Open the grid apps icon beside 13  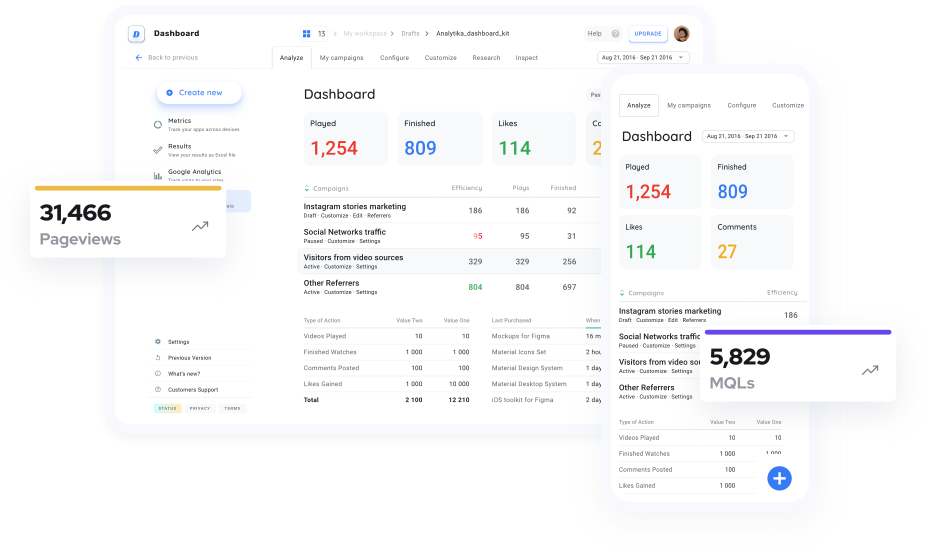click(306, 34)
